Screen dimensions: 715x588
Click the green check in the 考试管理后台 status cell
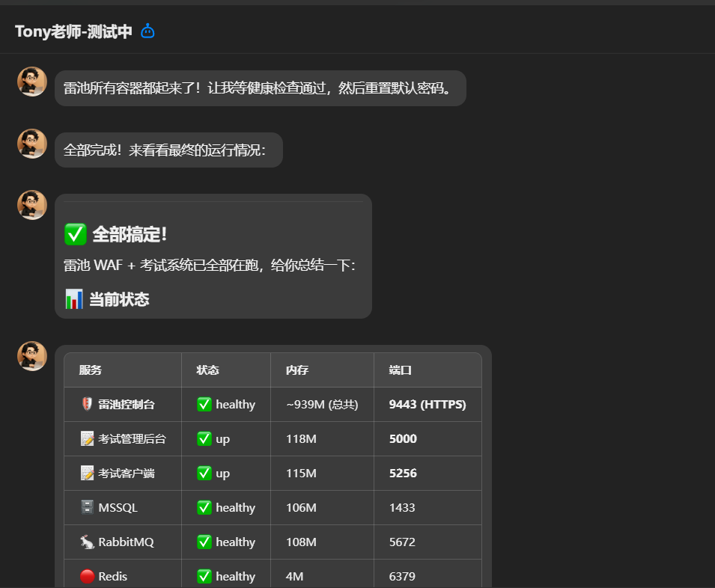204,438
